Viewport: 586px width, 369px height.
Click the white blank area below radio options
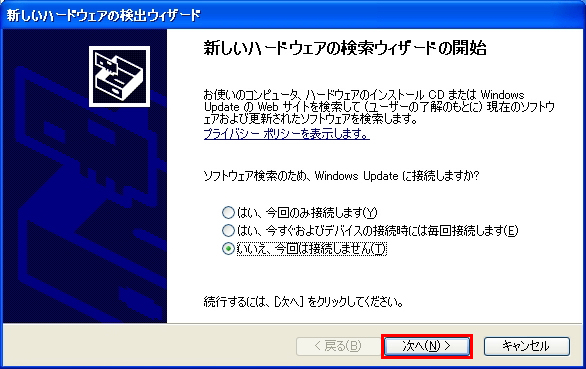(374, 275)
